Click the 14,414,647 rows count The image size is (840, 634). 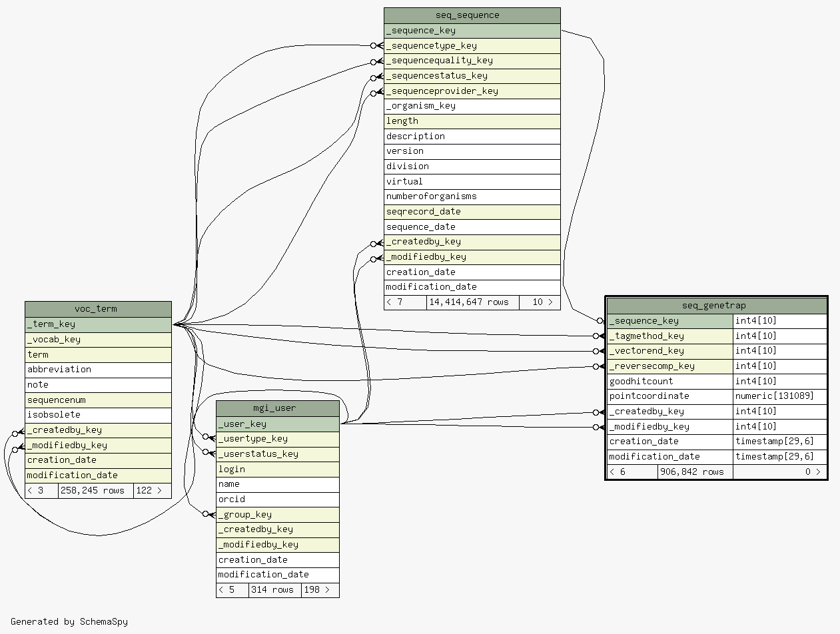tap(473, 302)
